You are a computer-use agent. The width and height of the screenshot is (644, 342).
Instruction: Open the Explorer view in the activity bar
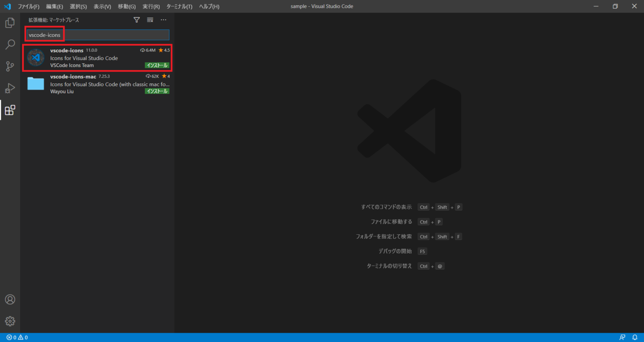10,23
